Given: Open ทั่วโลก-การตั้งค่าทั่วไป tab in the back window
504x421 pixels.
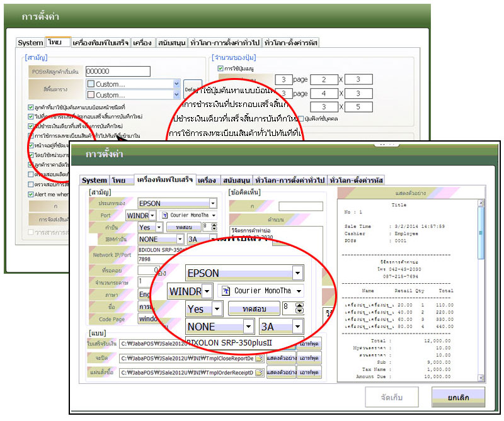Looking at the screenshot, I should (225, 43).
